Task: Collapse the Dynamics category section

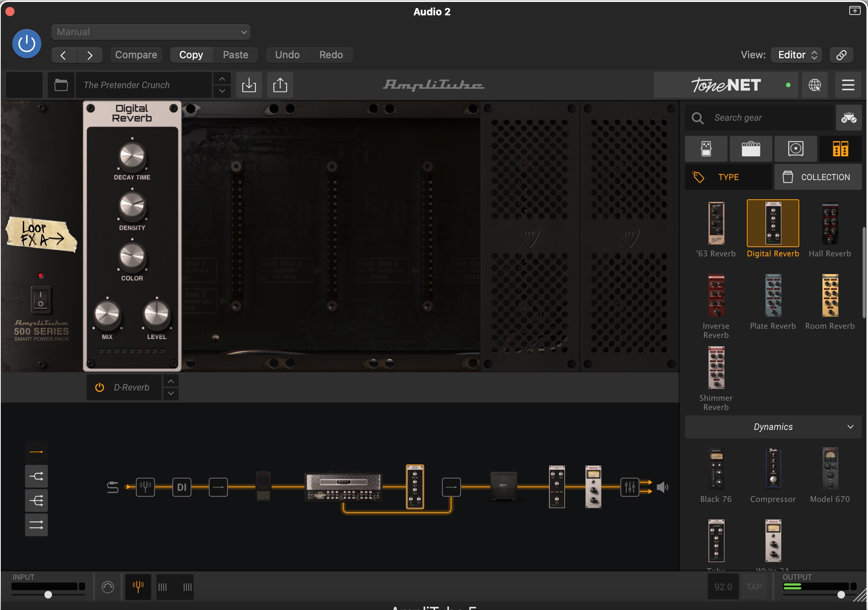Action: point(773,427)
